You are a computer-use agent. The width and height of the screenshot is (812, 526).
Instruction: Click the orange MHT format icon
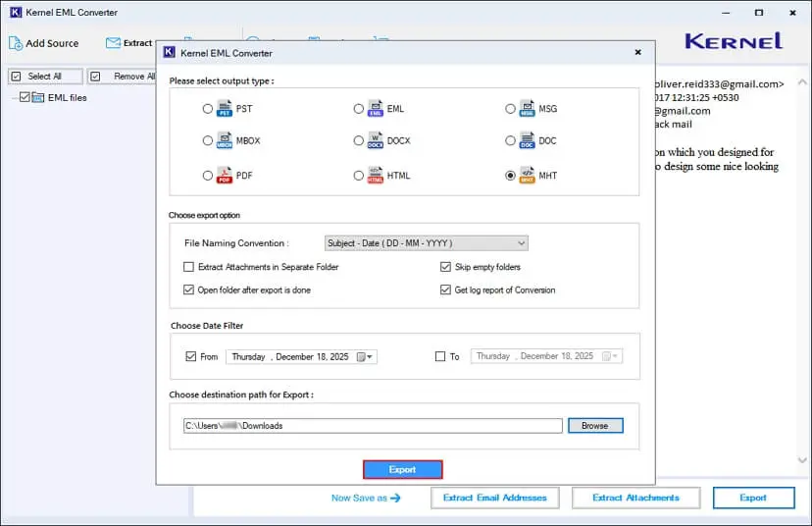click(x=527, y=175)
